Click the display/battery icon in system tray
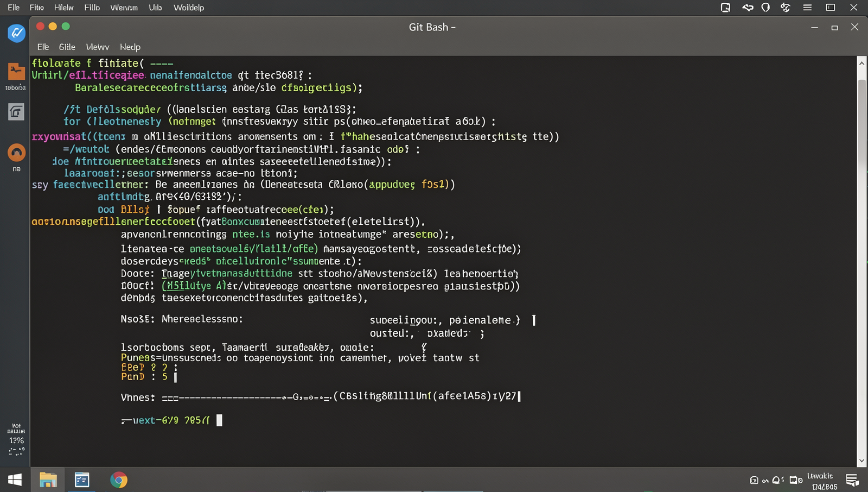Screen dimensions: 868x492 [796, 480]
